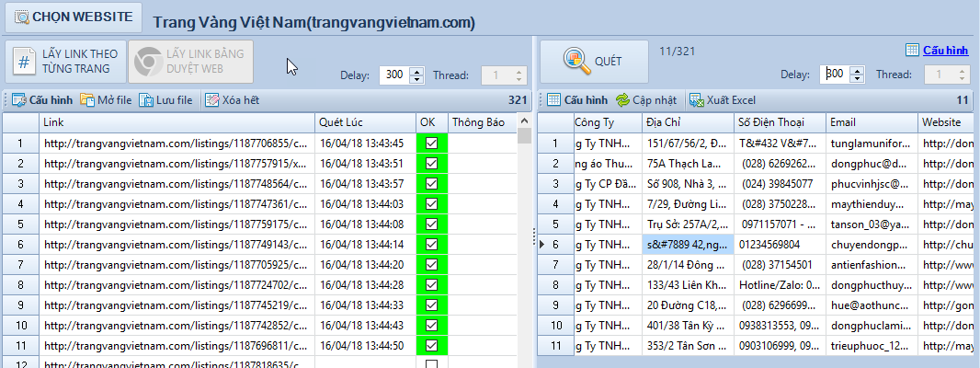Click the Địa Chỉ column header
980x368 pixels.
point(689,122)
